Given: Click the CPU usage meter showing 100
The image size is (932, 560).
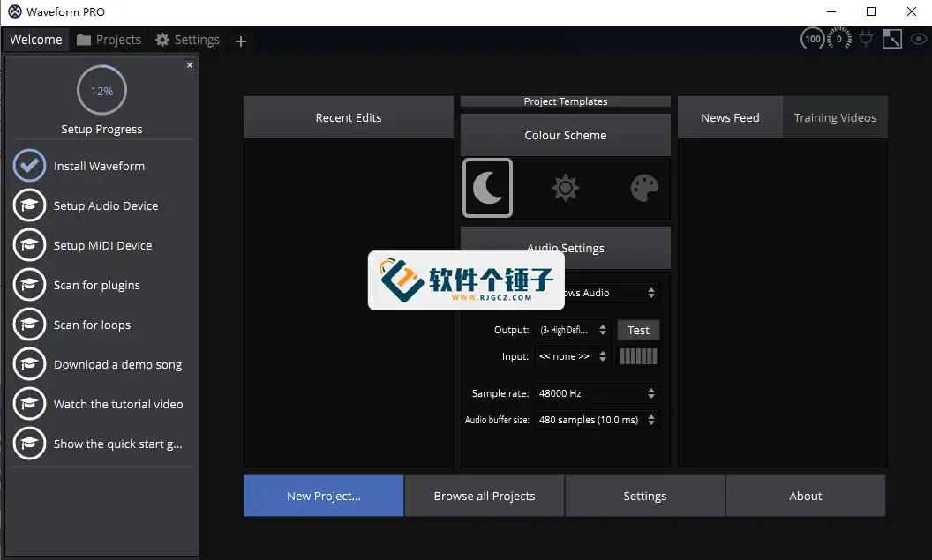Looking at the screenshot, I should click(x=813, y=40).
